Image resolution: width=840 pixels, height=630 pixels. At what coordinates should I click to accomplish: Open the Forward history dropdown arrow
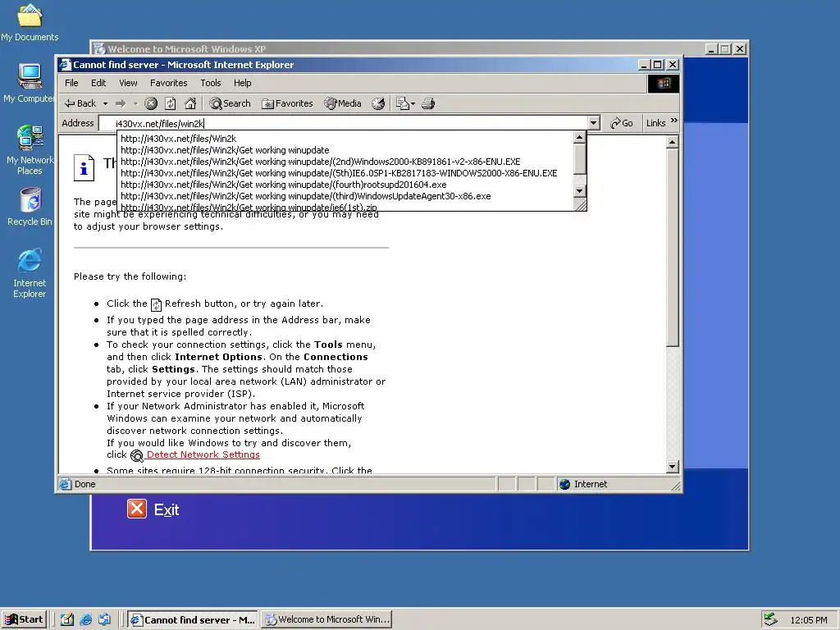[x=135, y=103]
